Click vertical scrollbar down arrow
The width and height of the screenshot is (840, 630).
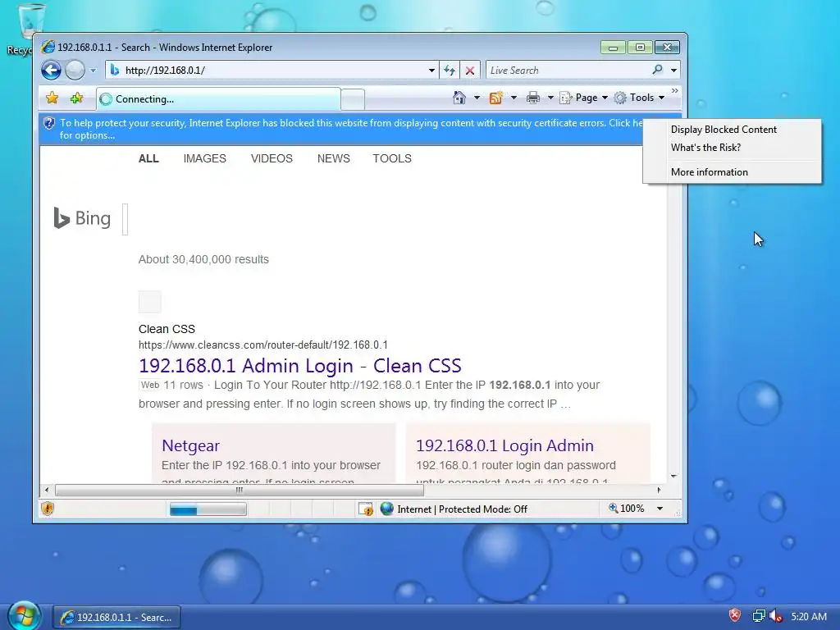[x=674, y=477]
